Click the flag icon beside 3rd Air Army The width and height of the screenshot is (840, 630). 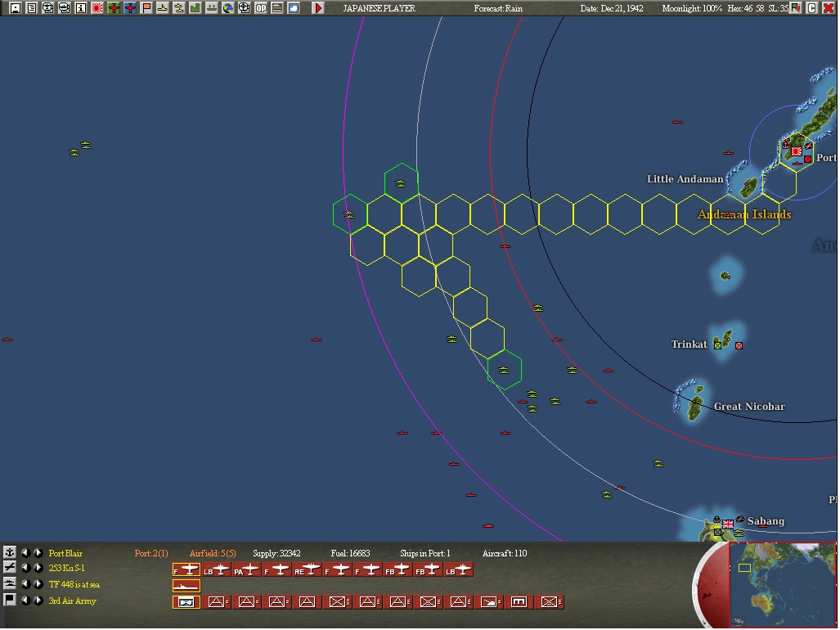point(9,600)
